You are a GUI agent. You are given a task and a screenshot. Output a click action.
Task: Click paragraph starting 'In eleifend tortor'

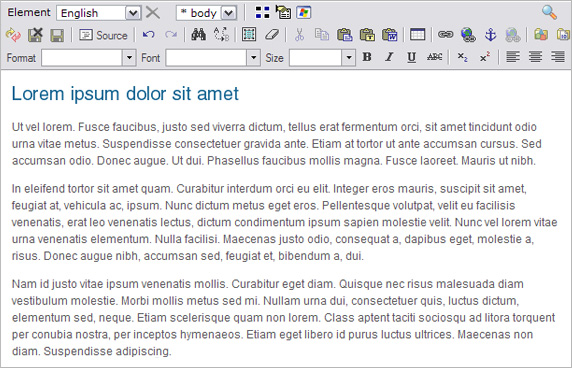pyautogui.click(x=285, y=222)
